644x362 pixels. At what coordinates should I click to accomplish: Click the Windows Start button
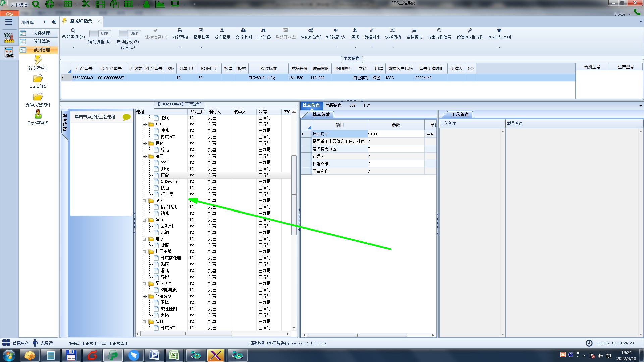9,355
